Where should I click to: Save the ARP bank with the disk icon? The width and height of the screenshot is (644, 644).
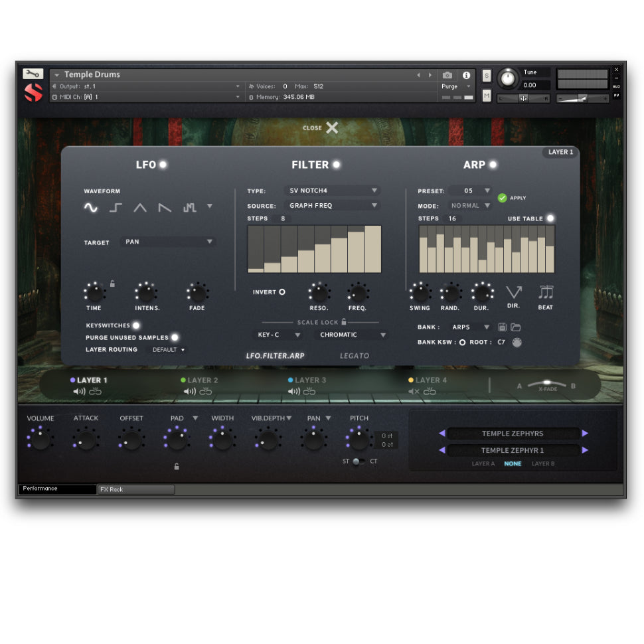click(502, 327)
